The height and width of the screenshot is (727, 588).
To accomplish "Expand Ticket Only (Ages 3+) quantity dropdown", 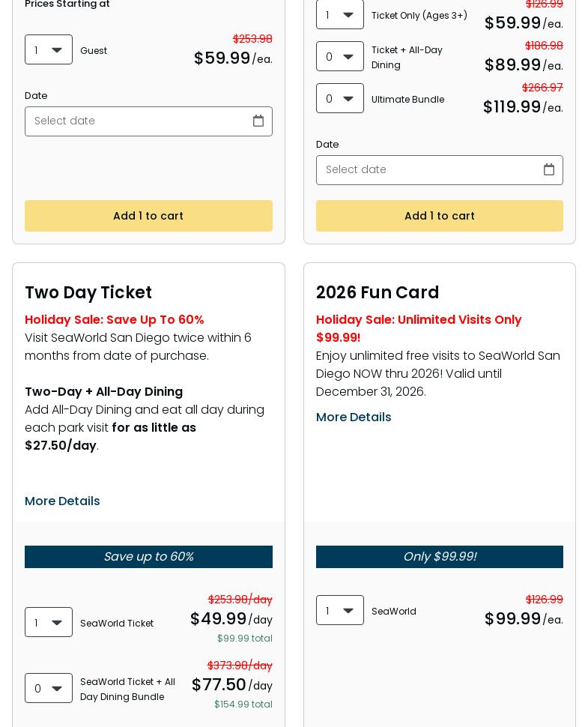I will (340, 15).
